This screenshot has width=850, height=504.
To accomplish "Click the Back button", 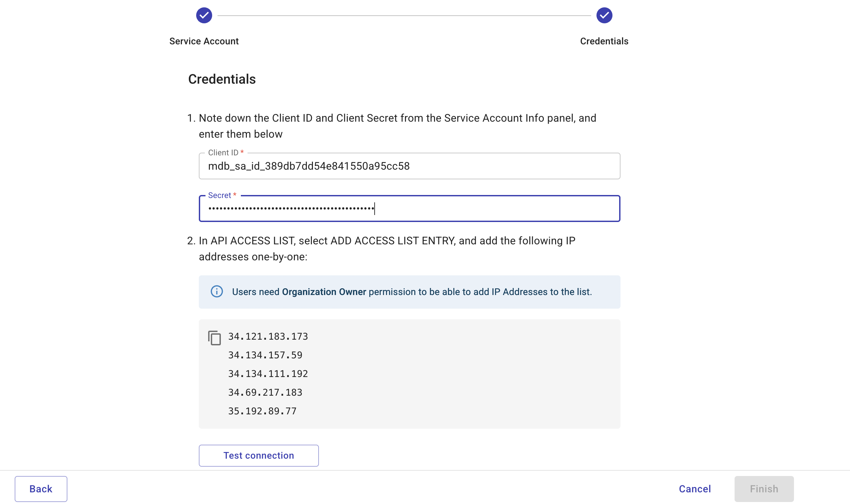I will (41, 489).
